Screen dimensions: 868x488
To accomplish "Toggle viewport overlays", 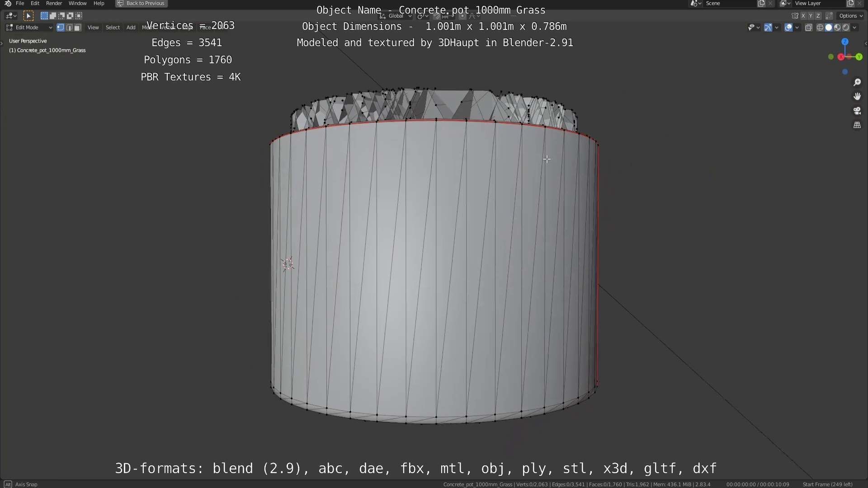I will (788, 28).
